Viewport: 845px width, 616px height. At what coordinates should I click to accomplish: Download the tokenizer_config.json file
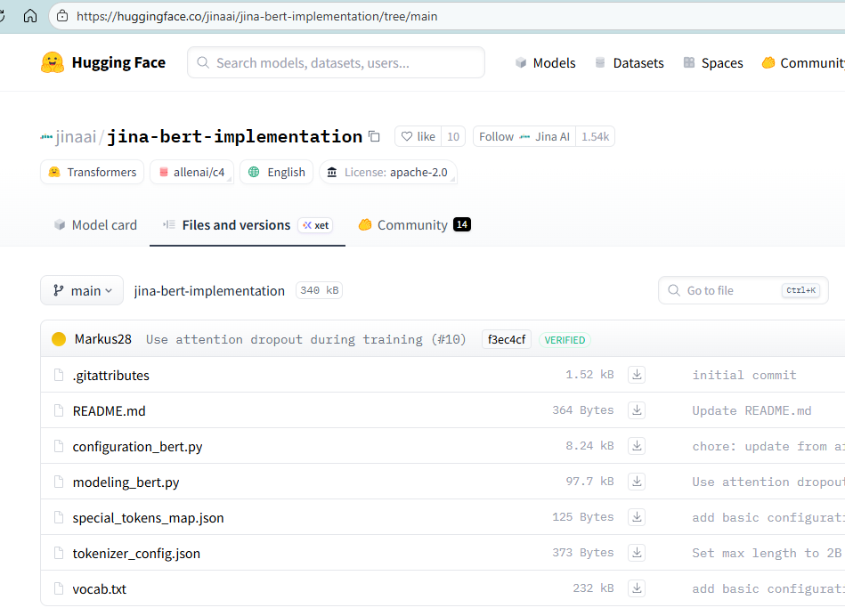click(x=637, y=553)
